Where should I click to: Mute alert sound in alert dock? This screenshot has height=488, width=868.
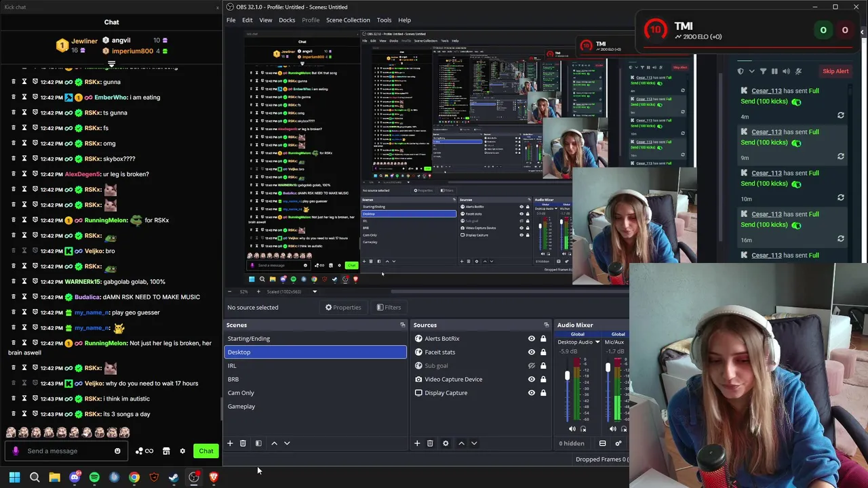click(786, 71)
